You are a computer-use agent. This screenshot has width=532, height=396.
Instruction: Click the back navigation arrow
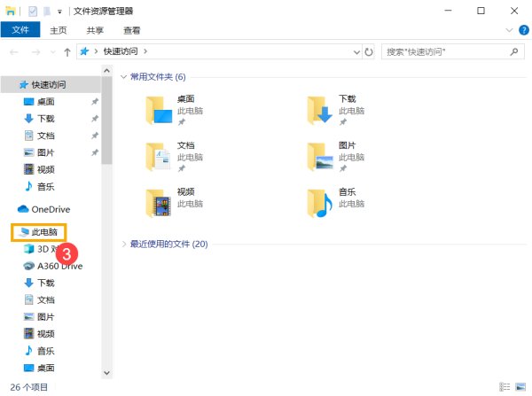click(14, 52)
